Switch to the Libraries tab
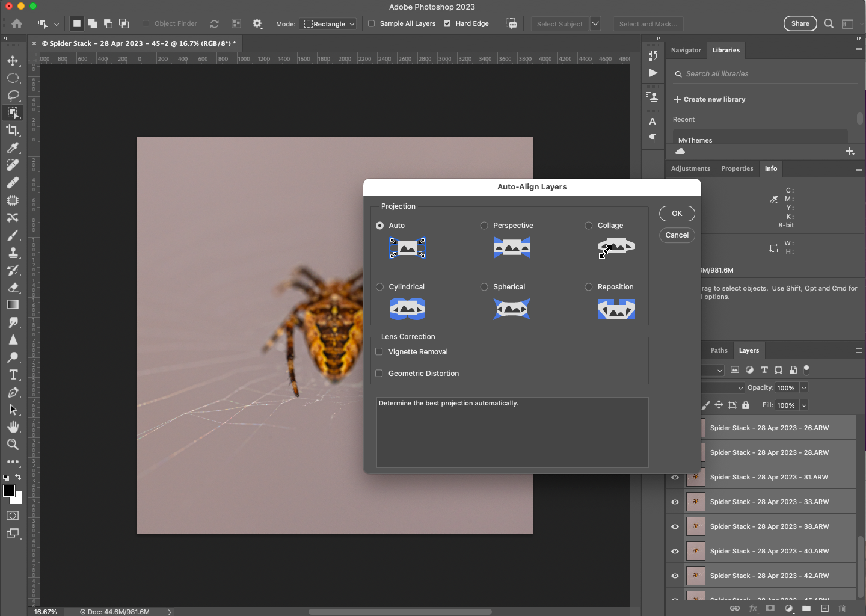The height and width of the screenshot is (616, 866). (726, 50)
